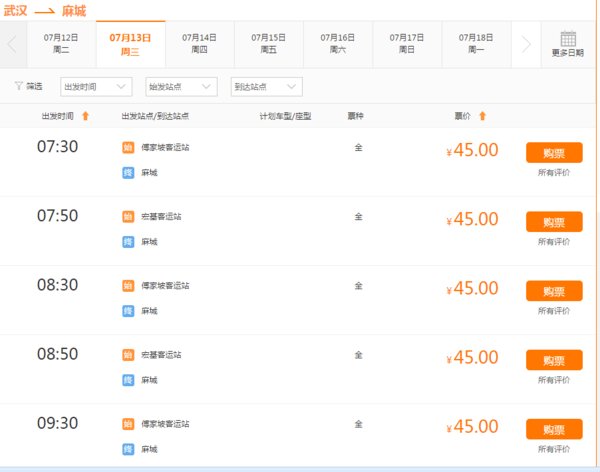Click the 票种 column header
Screen dimensions: 600x472
click(x=355, y=116)
